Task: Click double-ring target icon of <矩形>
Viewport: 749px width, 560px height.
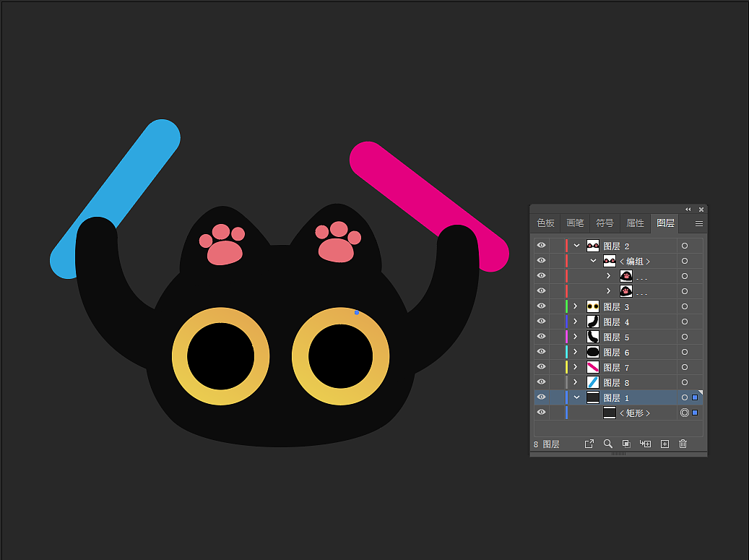Action: click(685, 413)
